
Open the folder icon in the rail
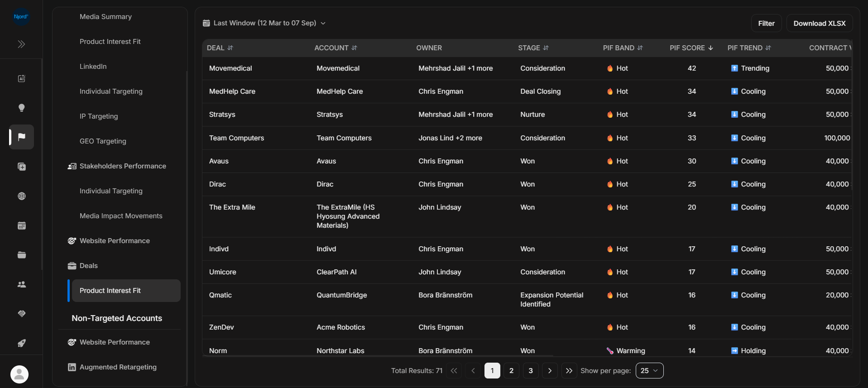pos(21,255)
